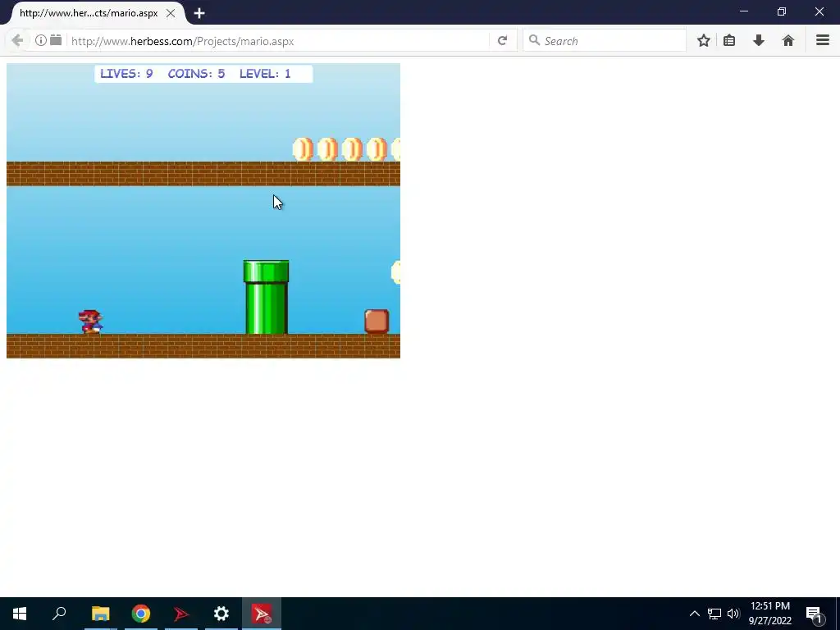Click the brown block near the pipe

[x=377, y=322]
